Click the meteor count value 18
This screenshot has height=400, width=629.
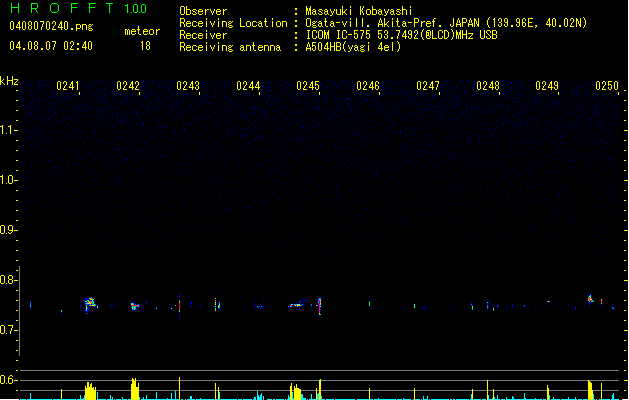click(x=145, y=46)
